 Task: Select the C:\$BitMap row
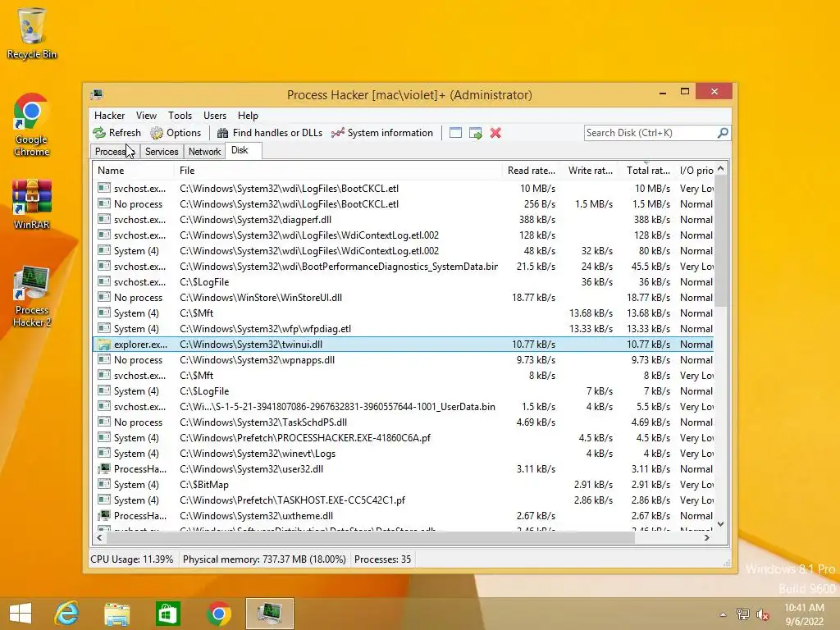pyautogui.click(x=404, y=485)
